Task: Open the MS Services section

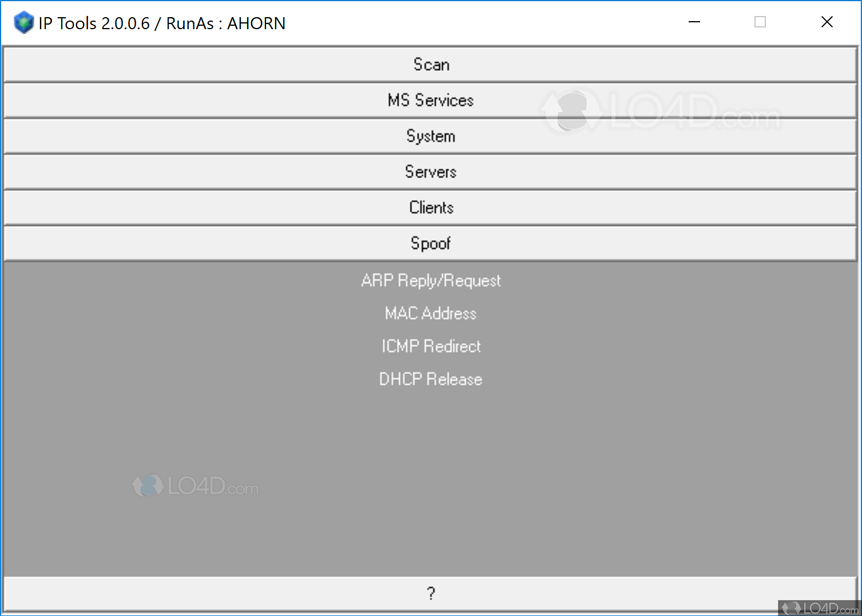Action: coord(431,100)
